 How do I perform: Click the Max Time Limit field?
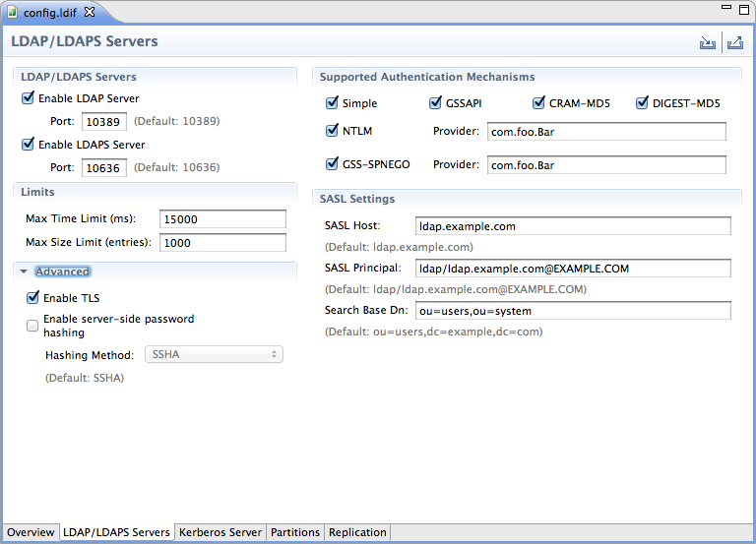click(222, 218)
